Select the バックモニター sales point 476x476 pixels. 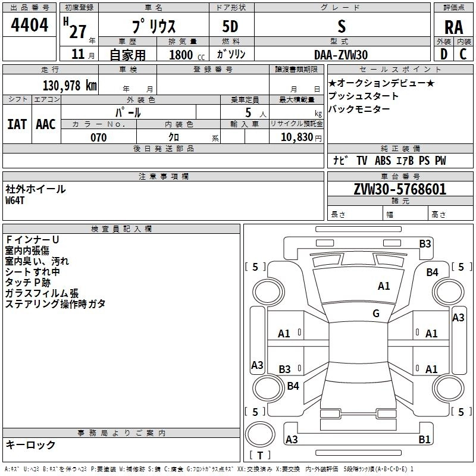(x=359, y=109)
